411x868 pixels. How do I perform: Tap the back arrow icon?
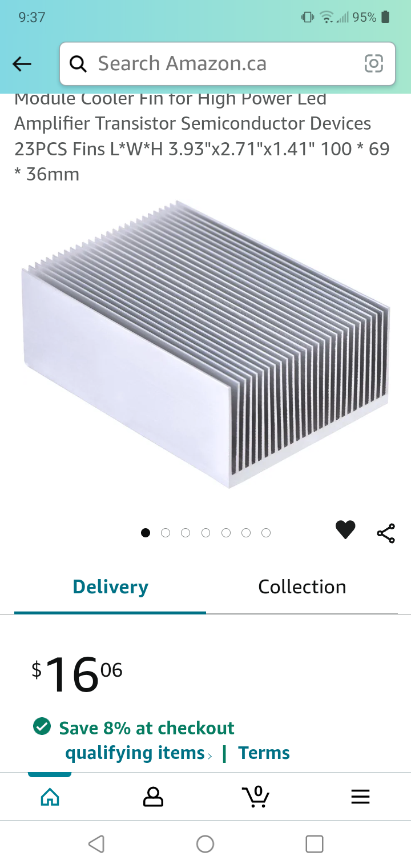click(x=22, y=64)
